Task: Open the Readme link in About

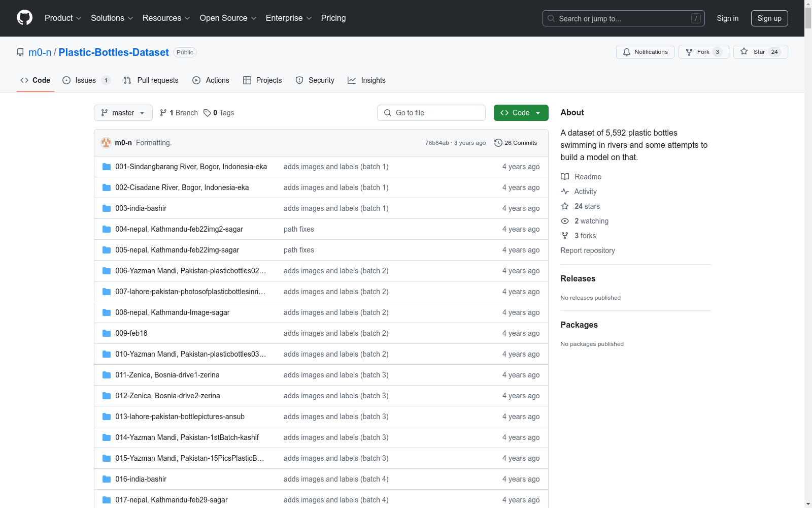Action: pos(588,177)
